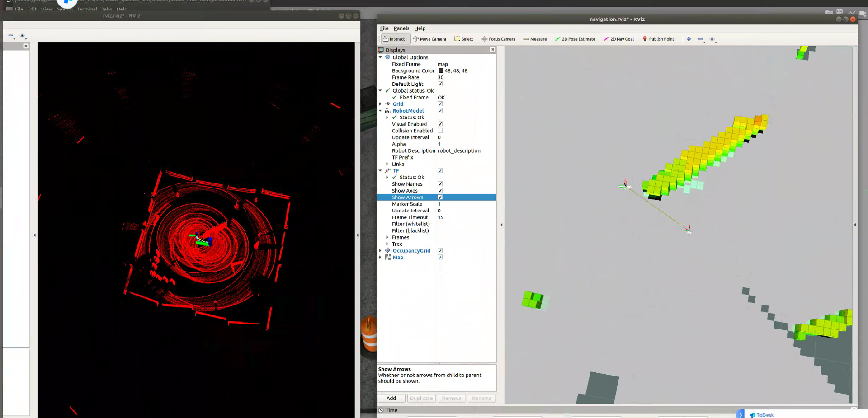The width and height of the screenshot is (868, 418).
Task: Open ToDesk from the bottom-right corner
Action: 761,415
